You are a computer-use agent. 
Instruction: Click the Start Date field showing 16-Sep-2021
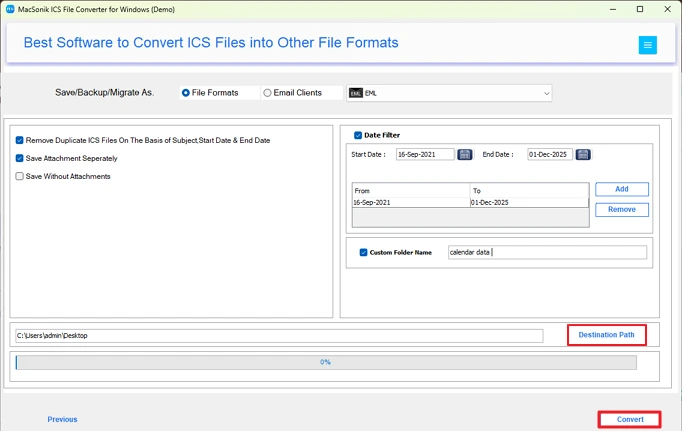click(425, 154)
